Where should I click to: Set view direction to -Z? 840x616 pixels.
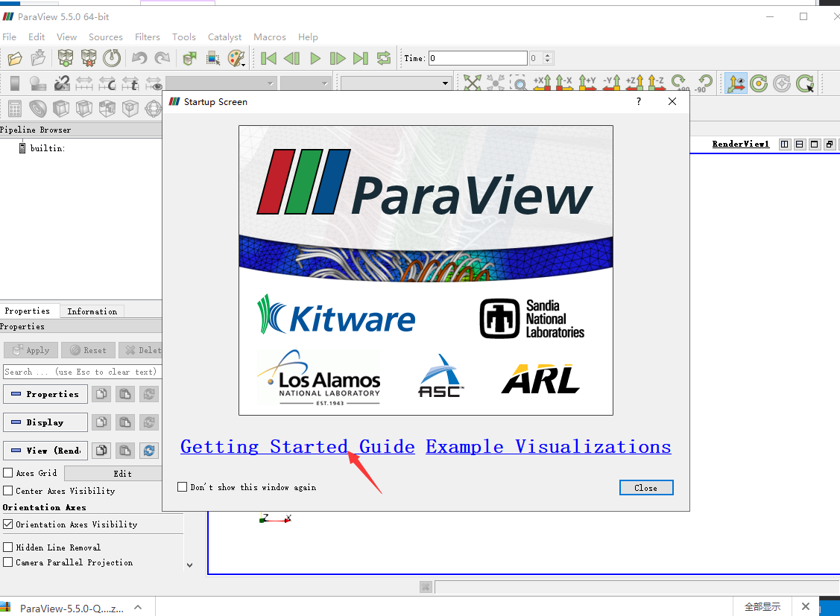(x=657, y=83)
